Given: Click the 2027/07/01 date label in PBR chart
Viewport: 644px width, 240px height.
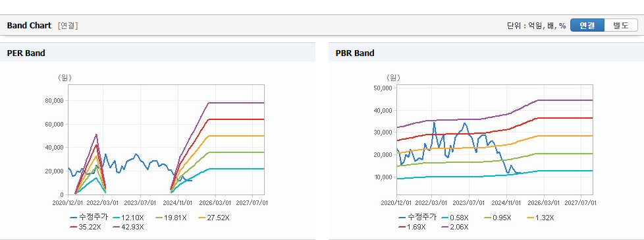Looking at the screenshot, I should coord(580,202).
